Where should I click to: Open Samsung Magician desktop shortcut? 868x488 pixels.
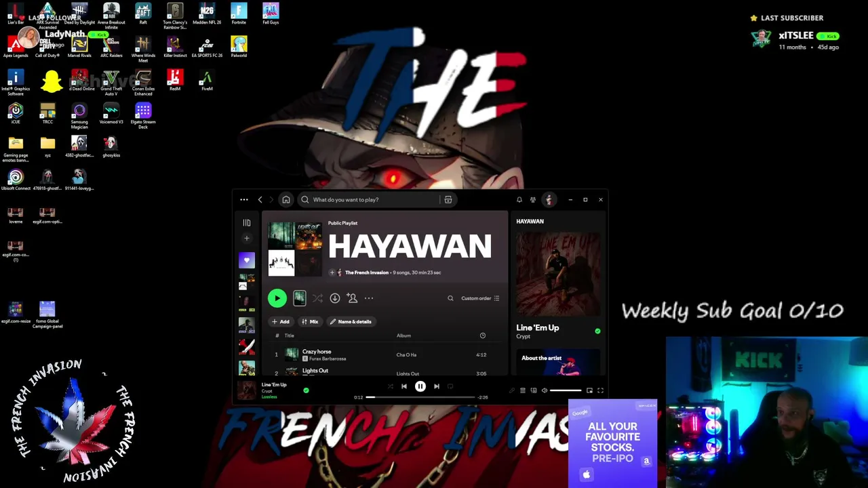[79, 115]
